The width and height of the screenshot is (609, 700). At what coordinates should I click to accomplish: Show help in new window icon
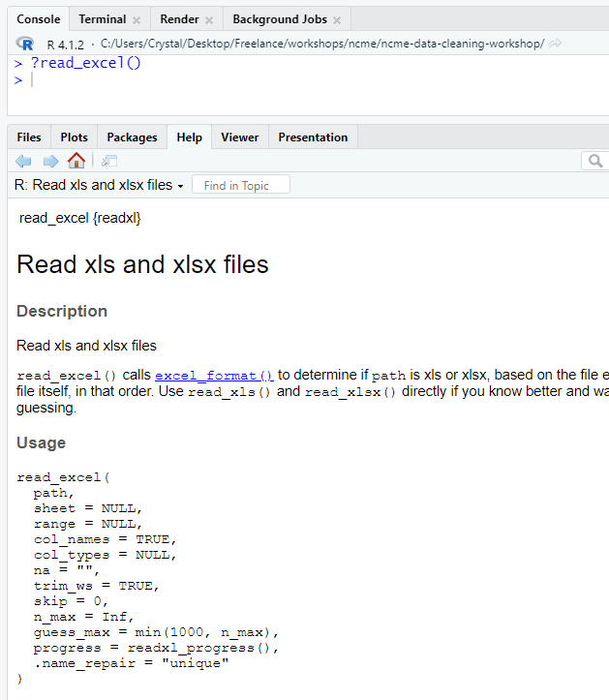click(x=109, y=161)
